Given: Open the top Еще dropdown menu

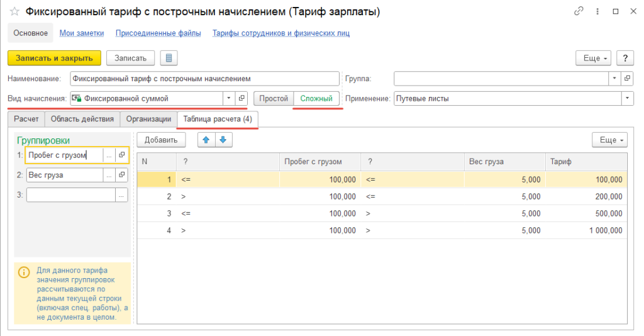Looking at the screenshot, I should coord(593,58).
